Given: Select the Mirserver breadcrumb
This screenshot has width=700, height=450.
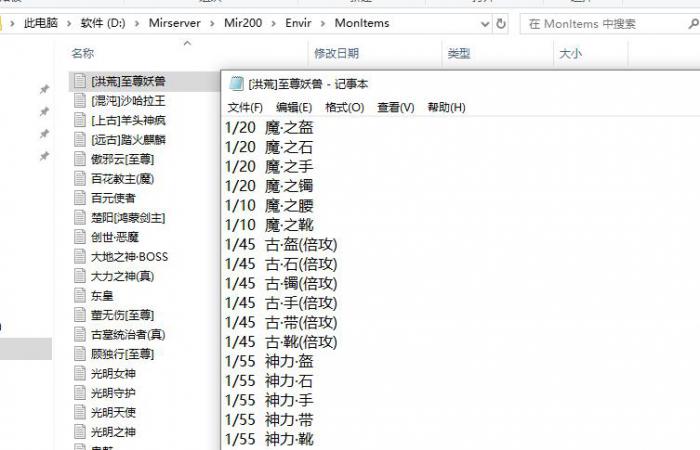Looking at the screenshot, I should 175,23.
